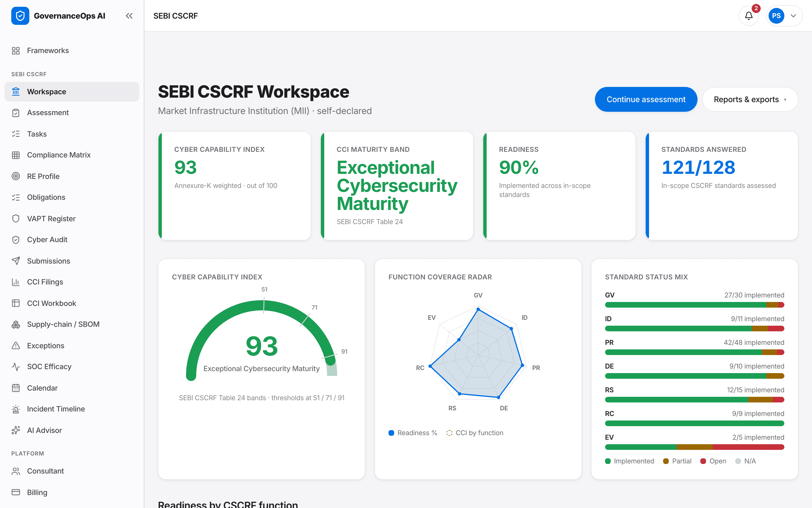Go to Assessment page

(x=72, y=113)
